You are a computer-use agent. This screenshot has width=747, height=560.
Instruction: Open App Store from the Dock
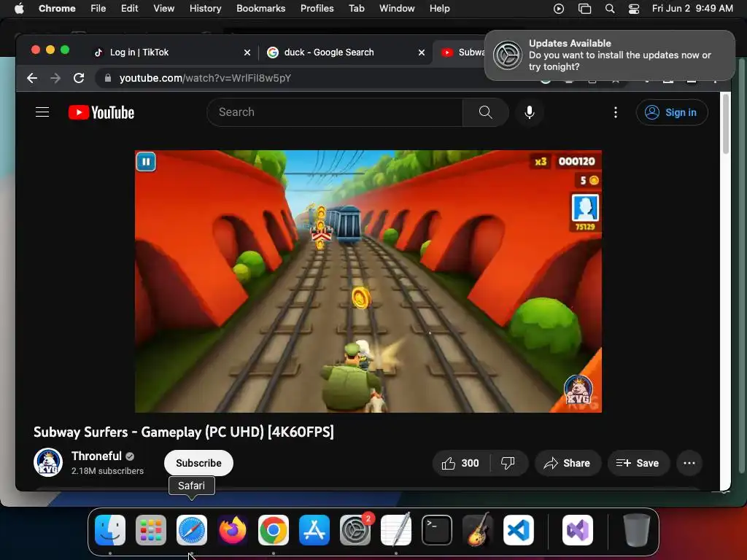point(314,530)
